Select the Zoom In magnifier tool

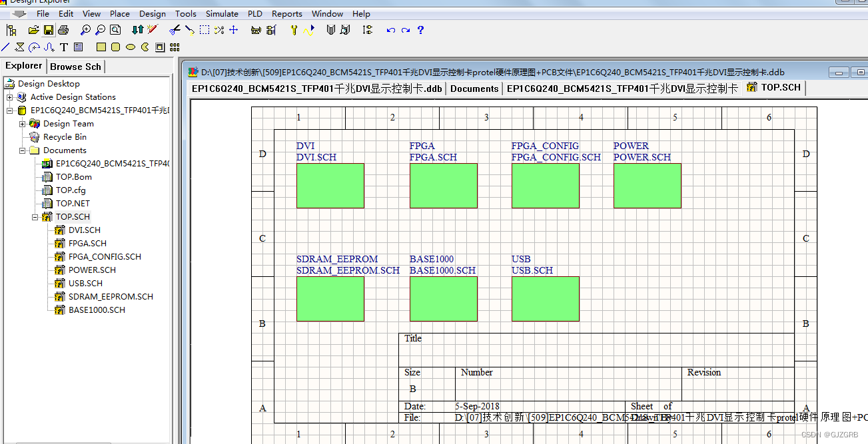coord(85,29)
